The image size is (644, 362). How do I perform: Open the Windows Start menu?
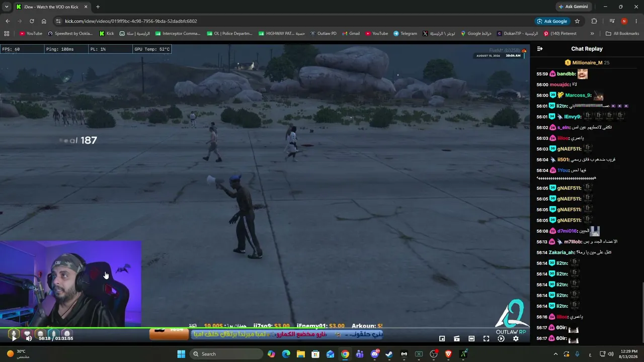tap(181, 354)
